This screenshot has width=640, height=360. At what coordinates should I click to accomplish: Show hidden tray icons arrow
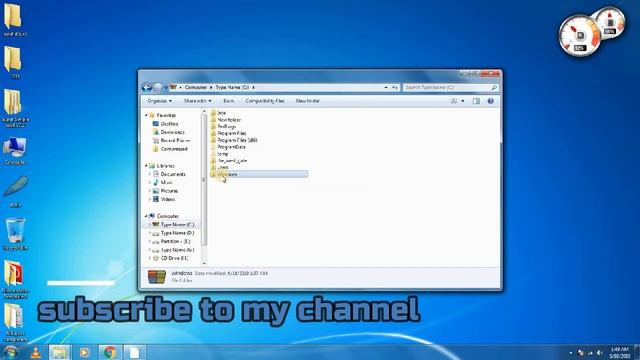[x=571, y=353]
